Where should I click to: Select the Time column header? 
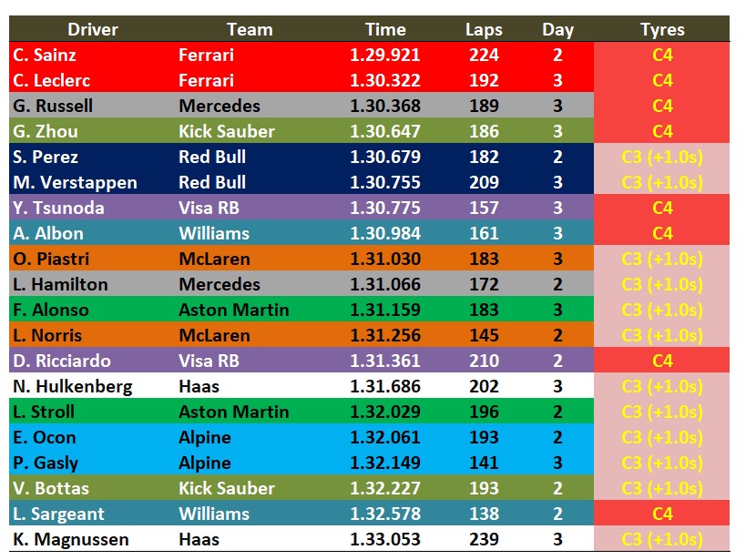[x=385, y=29]
